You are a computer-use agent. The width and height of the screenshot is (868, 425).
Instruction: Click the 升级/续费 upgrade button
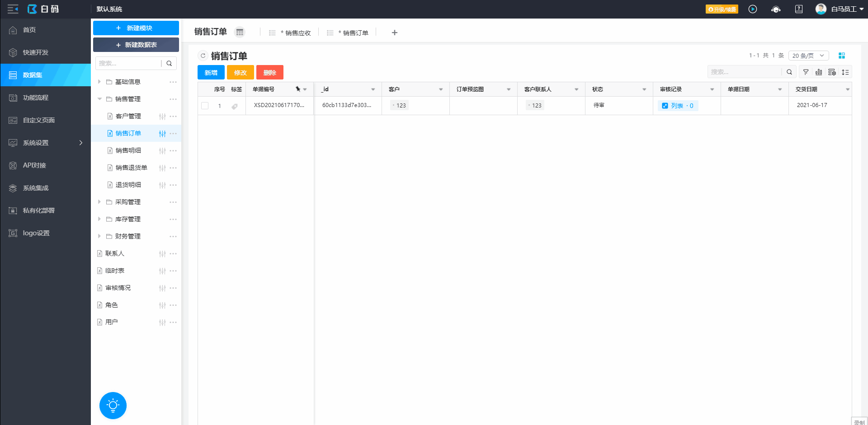(x=722, y=9)
